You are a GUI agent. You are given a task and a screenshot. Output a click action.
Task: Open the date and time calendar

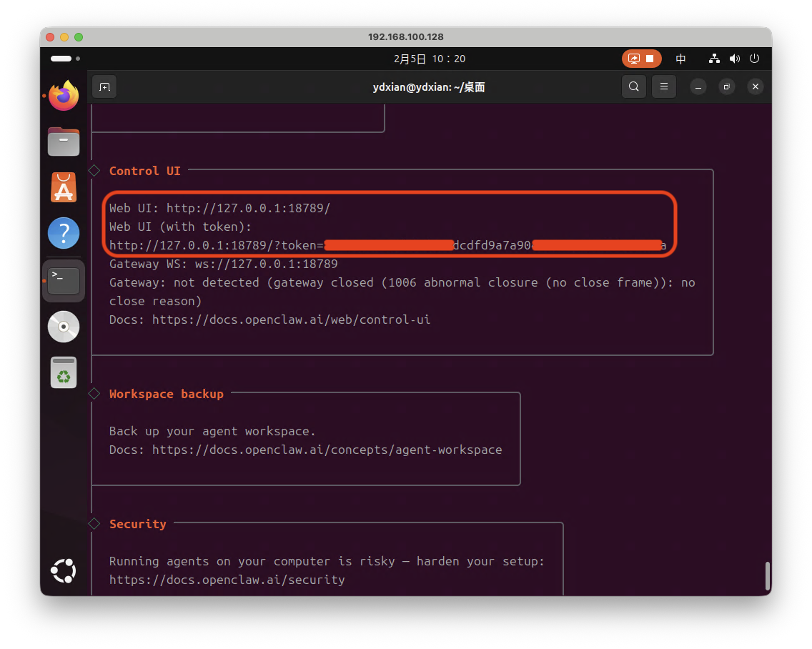429,59
